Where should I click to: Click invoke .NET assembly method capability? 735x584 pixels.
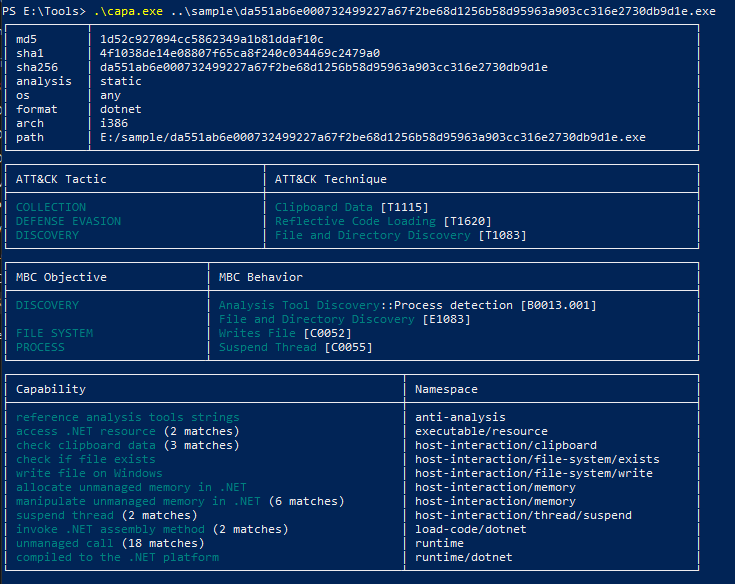(110, 529)
